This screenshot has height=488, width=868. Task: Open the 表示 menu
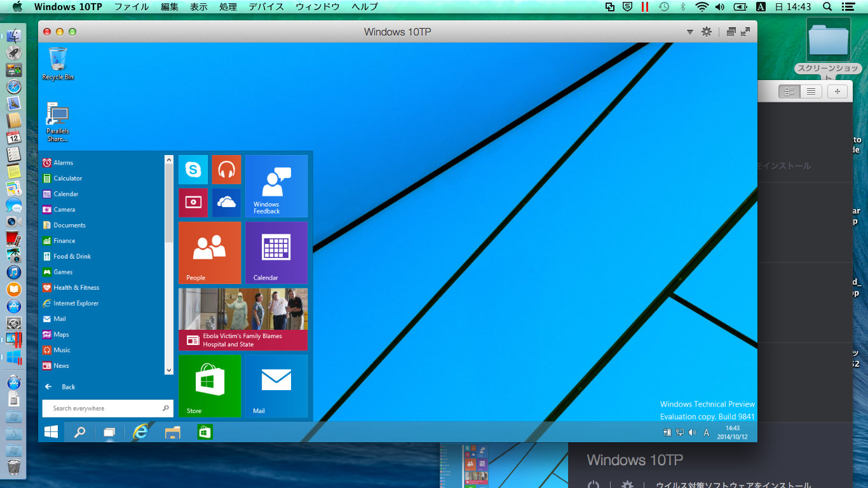point(199,7)
